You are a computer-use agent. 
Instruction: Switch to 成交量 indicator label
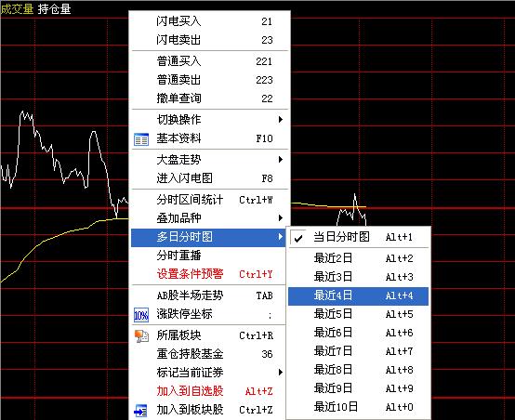(17, 8)
